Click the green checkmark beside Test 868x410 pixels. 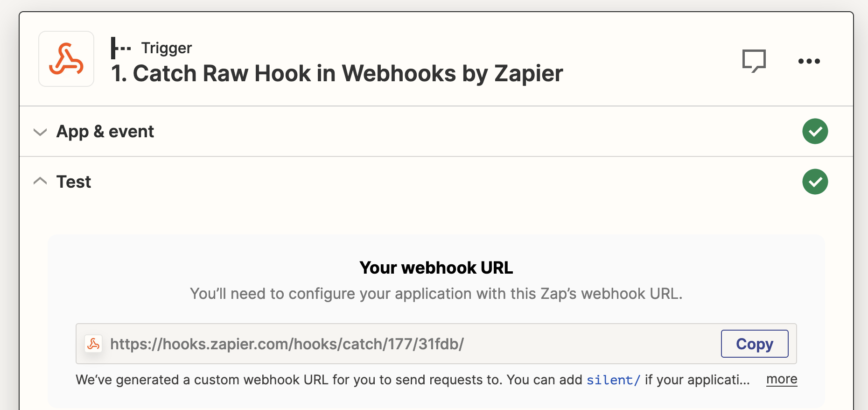click(814, 182)
